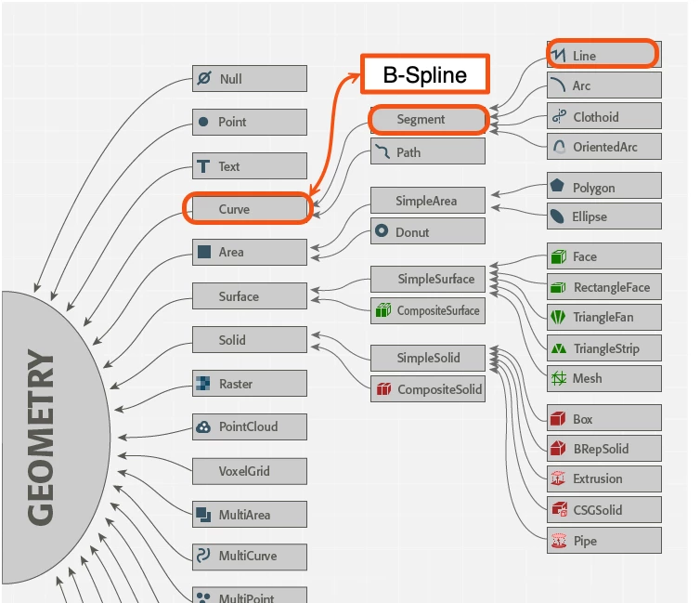Select the SimpleSolid box
This screenshot has height=603, width=700.
point(428,358)
